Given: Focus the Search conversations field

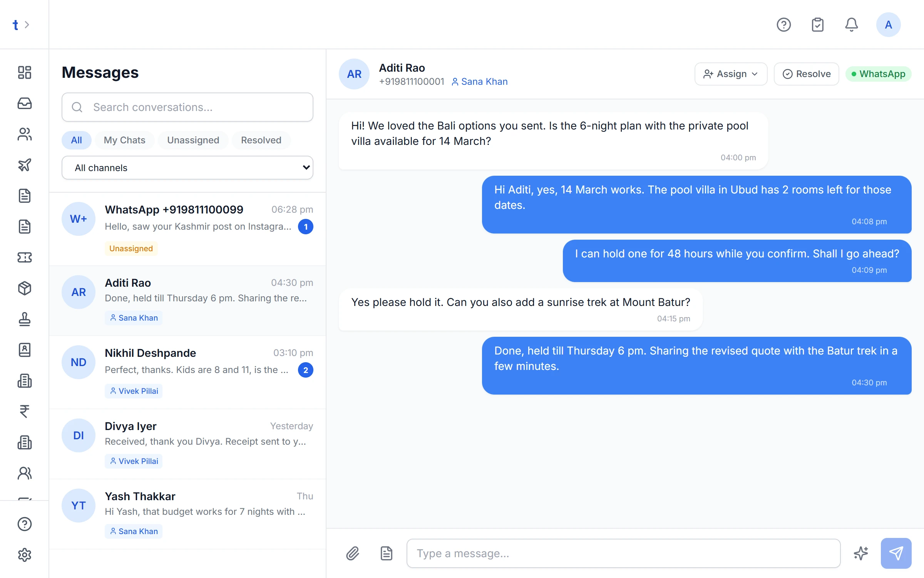Looking at the screenshot, I should [187, 107].
